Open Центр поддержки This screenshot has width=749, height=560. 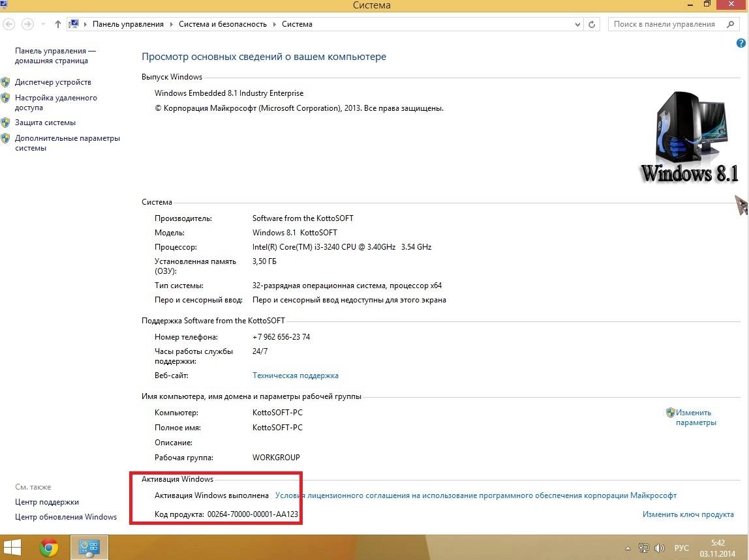(x=47, y=502)
